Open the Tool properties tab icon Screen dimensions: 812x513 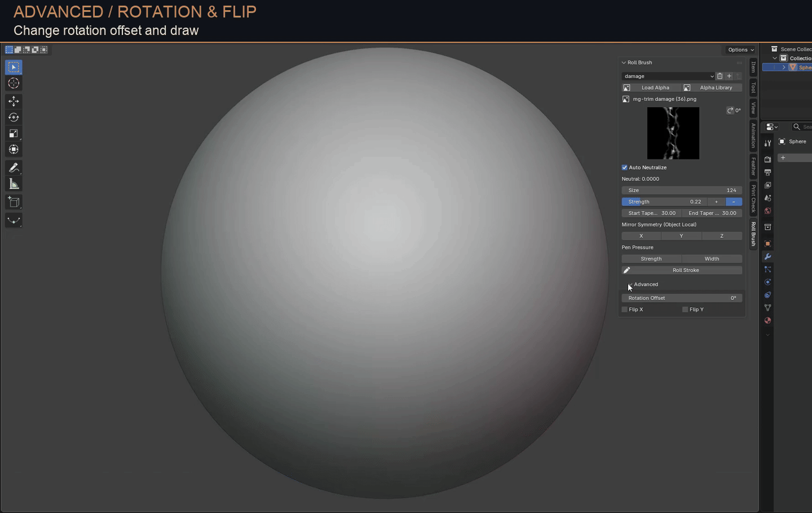pyautogui.click(x=767, y=143)
